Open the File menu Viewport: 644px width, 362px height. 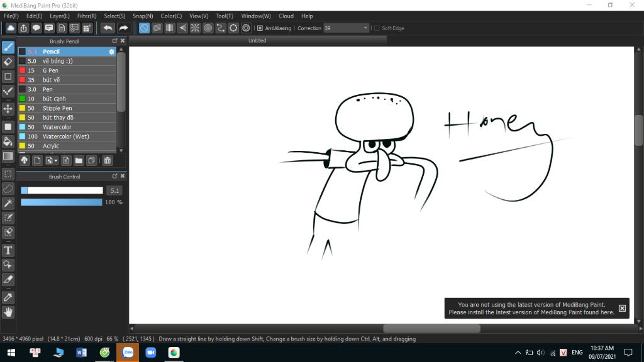tap(11, 16)
